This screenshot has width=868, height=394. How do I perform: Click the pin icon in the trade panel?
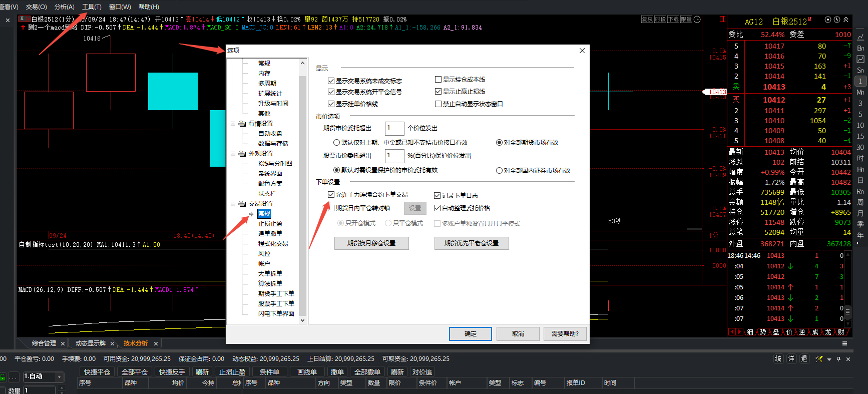click(x=838, y=359)
